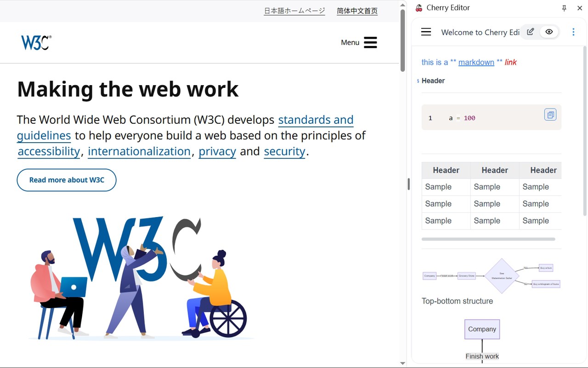Pin the Cherry Editor side panel
588x368 pixels.
564,8
